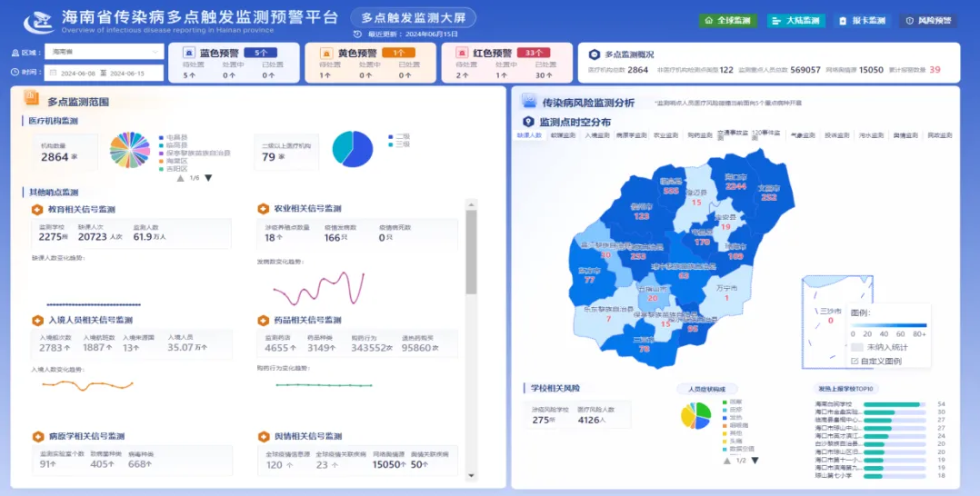980x496 pixels.
Task: Click the 多点触发监测大屏 title button
Action: pos(413,18)
